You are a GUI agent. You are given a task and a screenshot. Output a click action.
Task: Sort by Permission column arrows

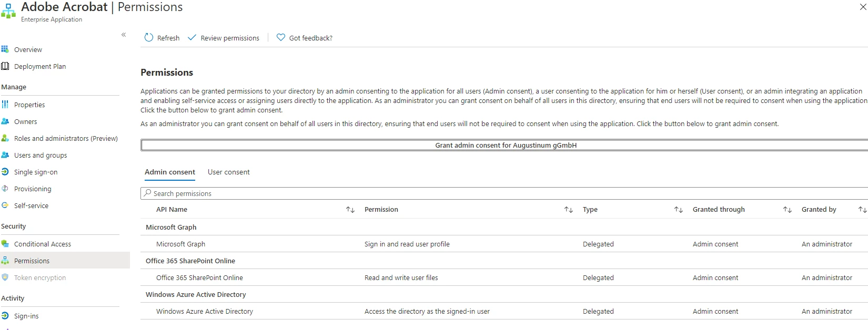(x=569, y=210)
